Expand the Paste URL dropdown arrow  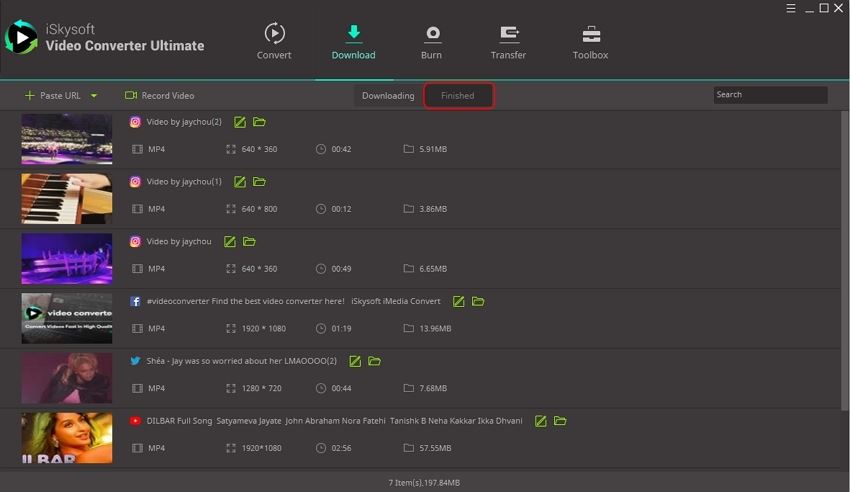coord(94,96)
